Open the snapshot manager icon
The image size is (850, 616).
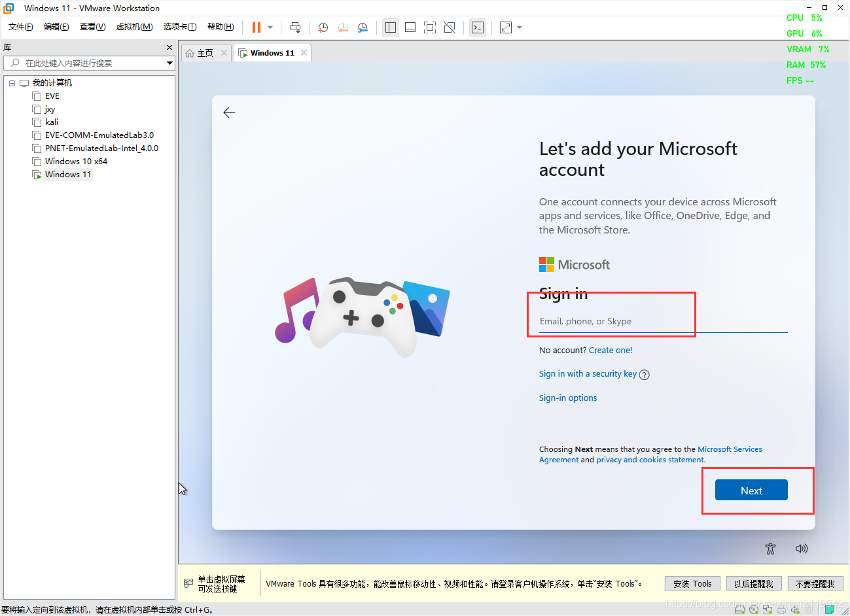click(x=363, y=27)
